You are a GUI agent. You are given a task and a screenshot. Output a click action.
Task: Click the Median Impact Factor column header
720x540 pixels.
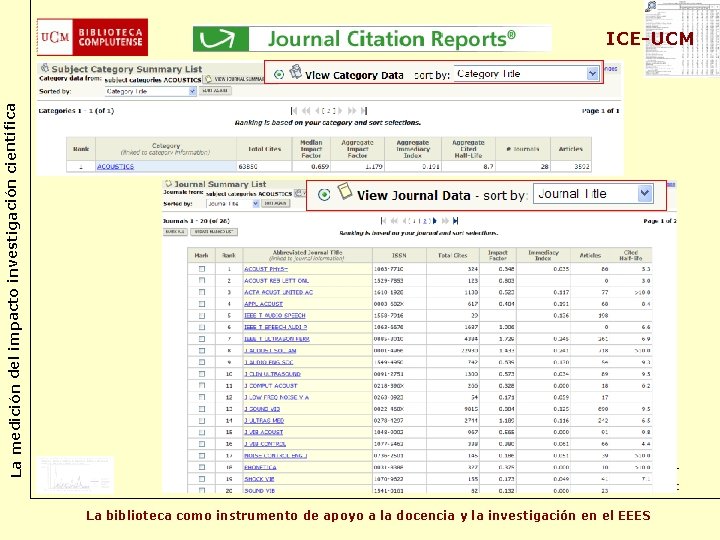click(x=311, y=149)
